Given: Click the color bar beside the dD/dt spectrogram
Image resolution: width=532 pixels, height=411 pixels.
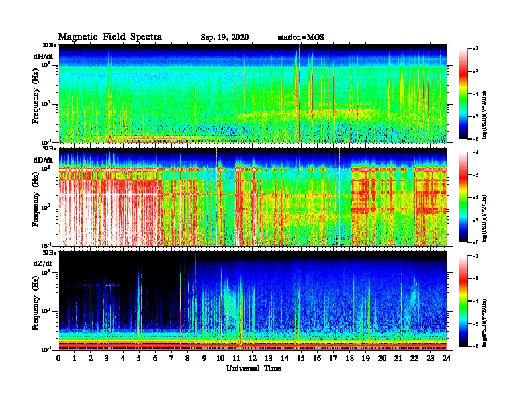Looking at the screenshot, I should point(463,197).
